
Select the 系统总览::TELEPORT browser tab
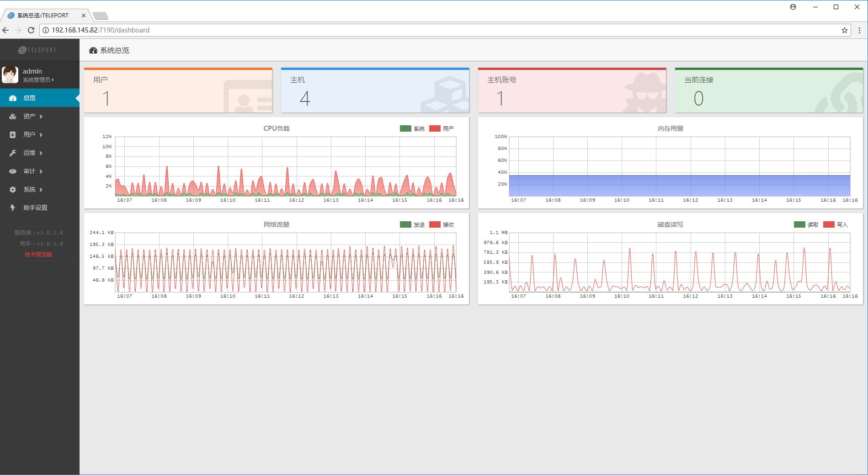46,15
